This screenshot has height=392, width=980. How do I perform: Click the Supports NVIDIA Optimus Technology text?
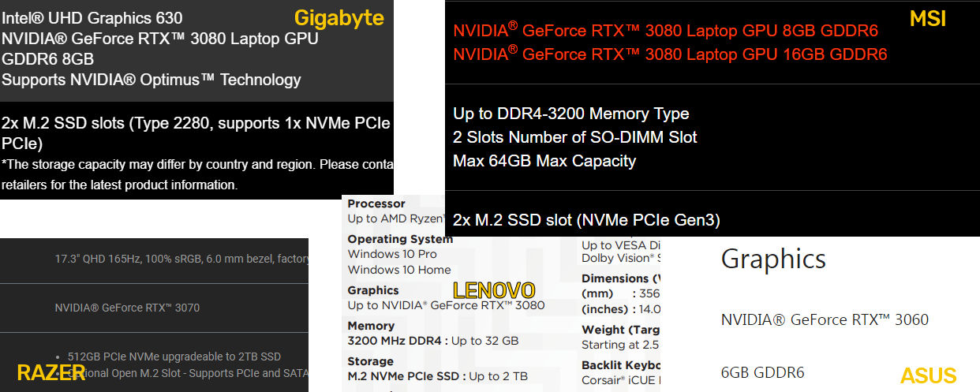coord(151,80)
